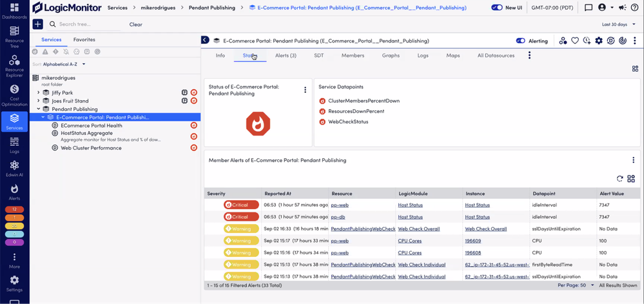
Task: Open the PendantPublishingWebCheck resource link
Action: click(x=362, y=228)
